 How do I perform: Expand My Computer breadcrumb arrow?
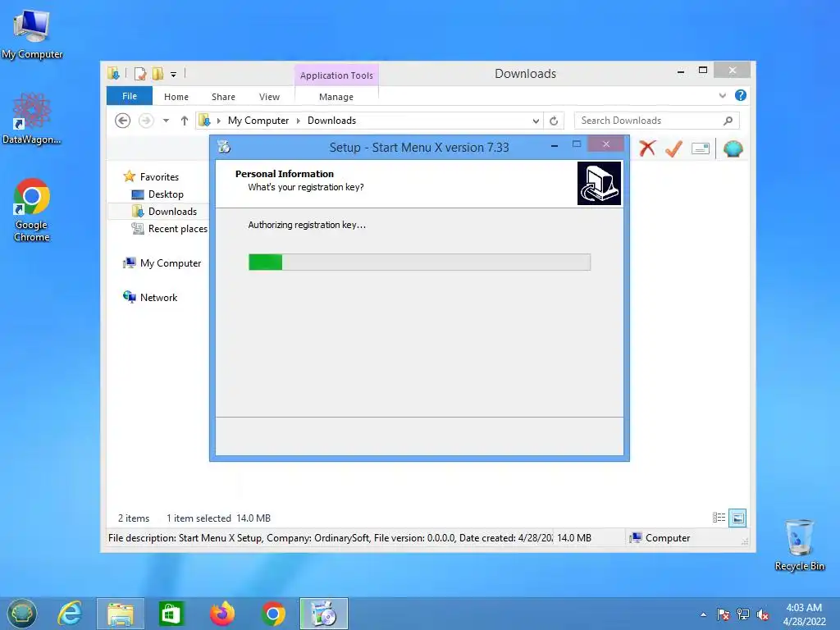point(299,121)
